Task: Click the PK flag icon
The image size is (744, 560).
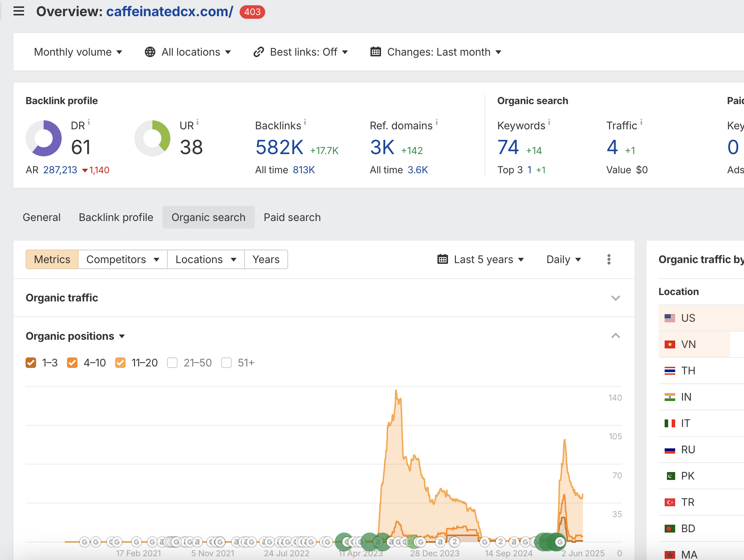Action: tap(670, 476)
